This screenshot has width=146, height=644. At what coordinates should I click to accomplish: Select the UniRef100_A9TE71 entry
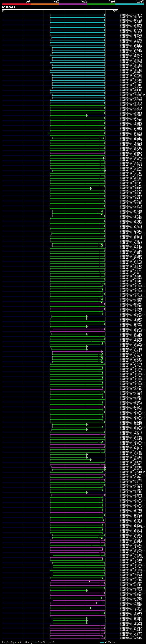(x=131, y=93)
